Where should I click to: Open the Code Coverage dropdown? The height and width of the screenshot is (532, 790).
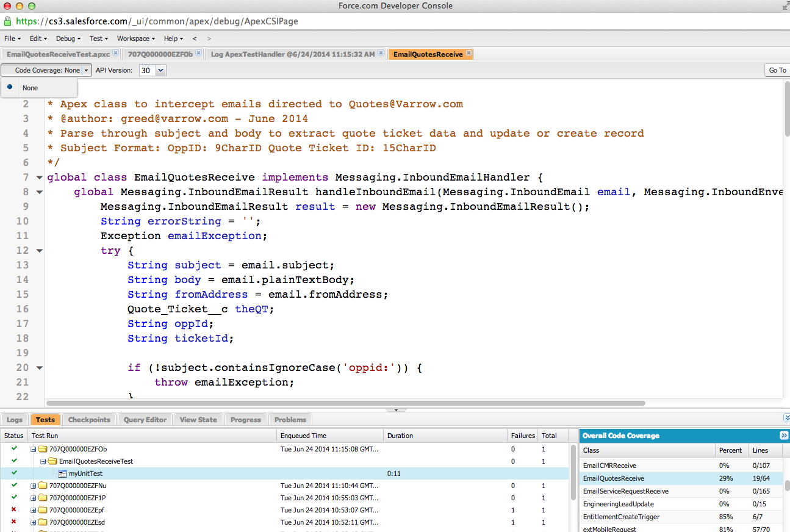(x=85, y=70)
